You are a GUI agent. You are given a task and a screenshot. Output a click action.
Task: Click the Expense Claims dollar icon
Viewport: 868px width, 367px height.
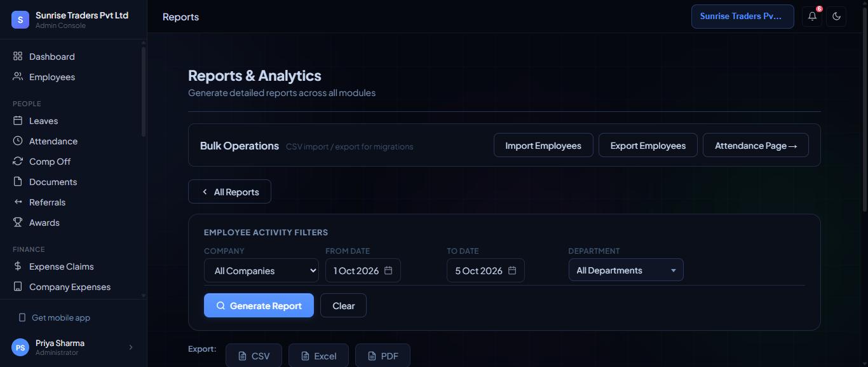tap(18, 267)
